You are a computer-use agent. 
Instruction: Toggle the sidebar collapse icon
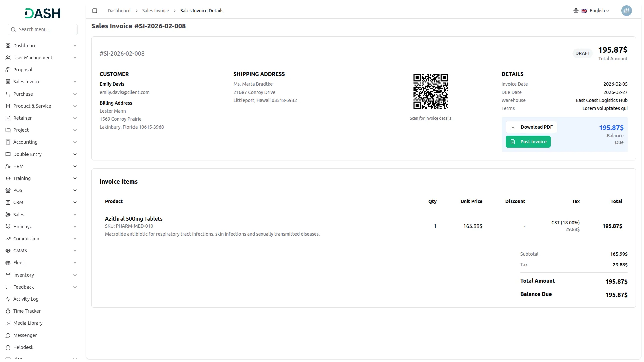[x=95, y=11]
